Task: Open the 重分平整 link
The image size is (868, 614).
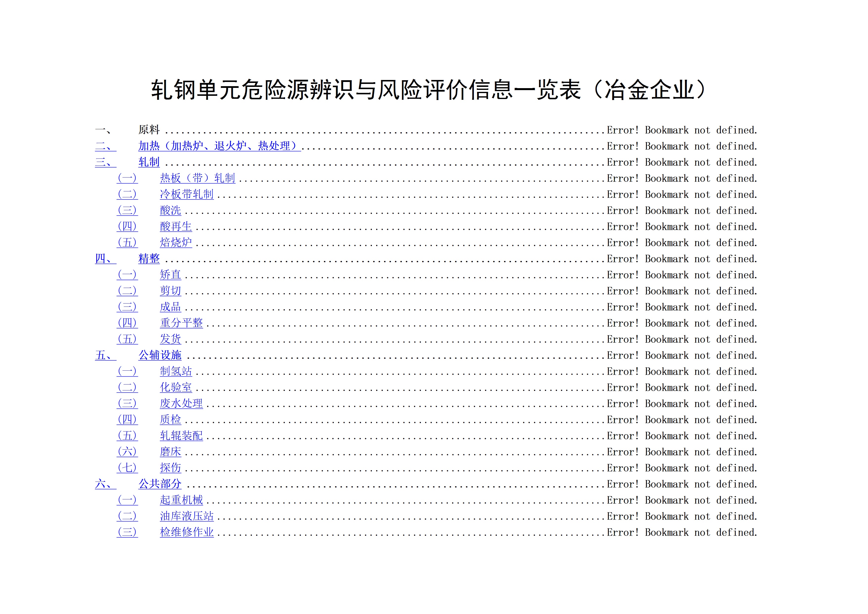Action: click(181, 323)
